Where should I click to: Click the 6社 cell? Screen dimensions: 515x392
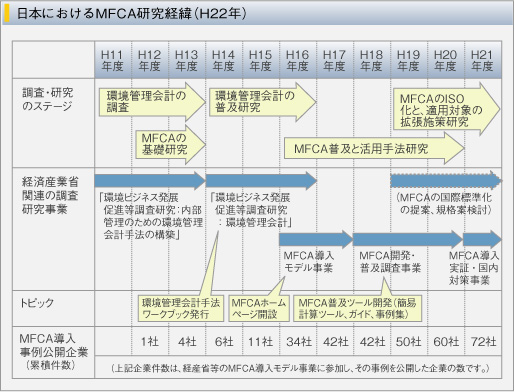pyautogui.click(x=224, y=341)
